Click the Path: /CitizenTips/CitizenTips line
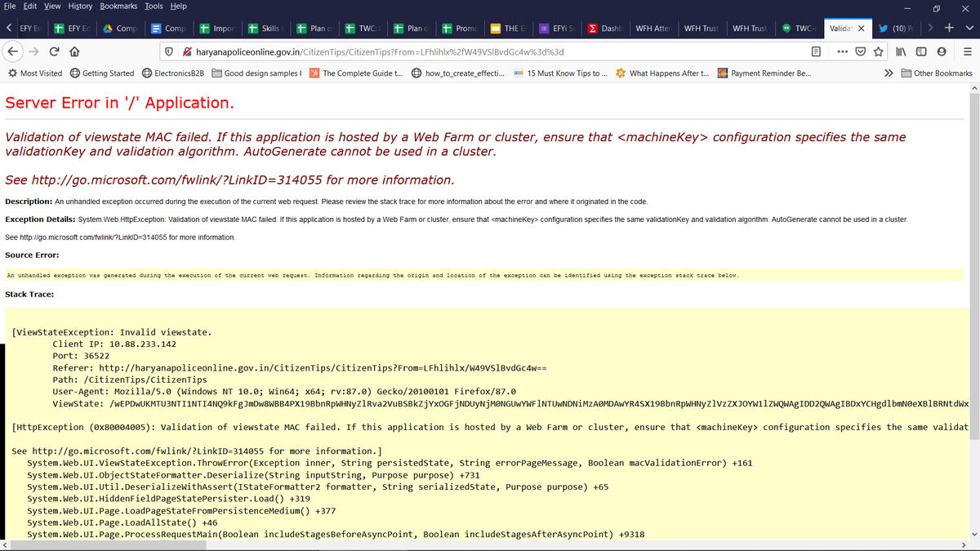Screen dimensions: 980x551 pyautogui.click(x=130, y=380)
